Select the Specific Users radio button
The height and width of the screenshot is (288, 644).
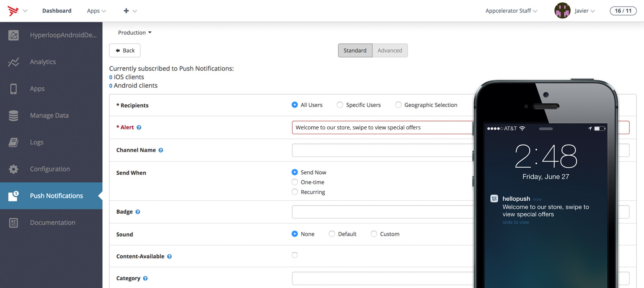click(x=340, y=105)
